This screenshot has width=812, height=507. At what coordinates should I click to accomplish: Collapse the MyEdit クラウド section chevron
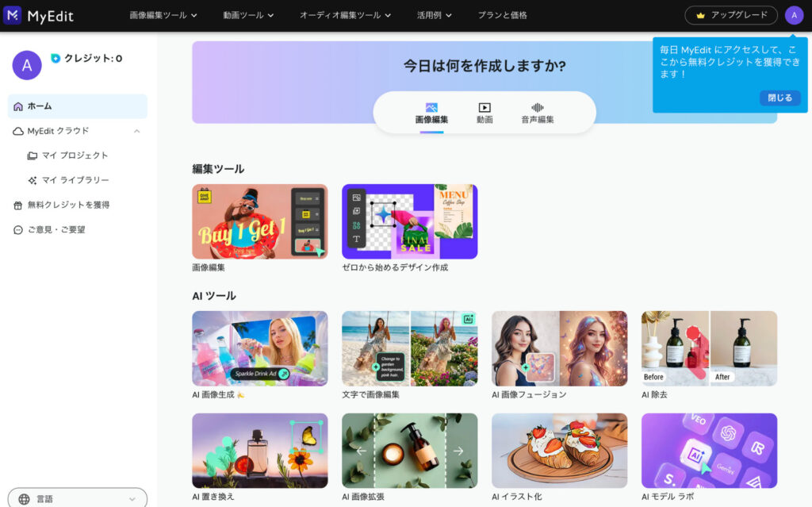pyautogui.click(x=136, y=131)
